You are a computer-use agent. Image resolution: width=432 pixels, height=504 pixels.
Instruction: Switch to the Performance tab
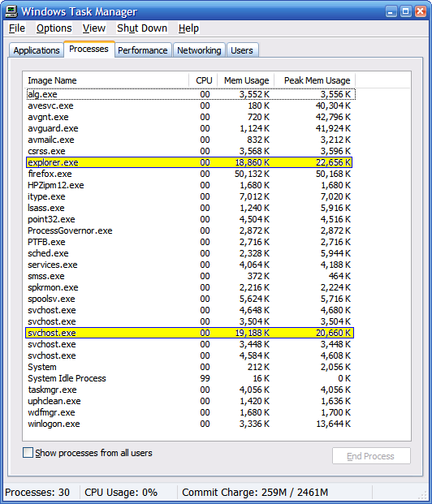click(142, 50)
